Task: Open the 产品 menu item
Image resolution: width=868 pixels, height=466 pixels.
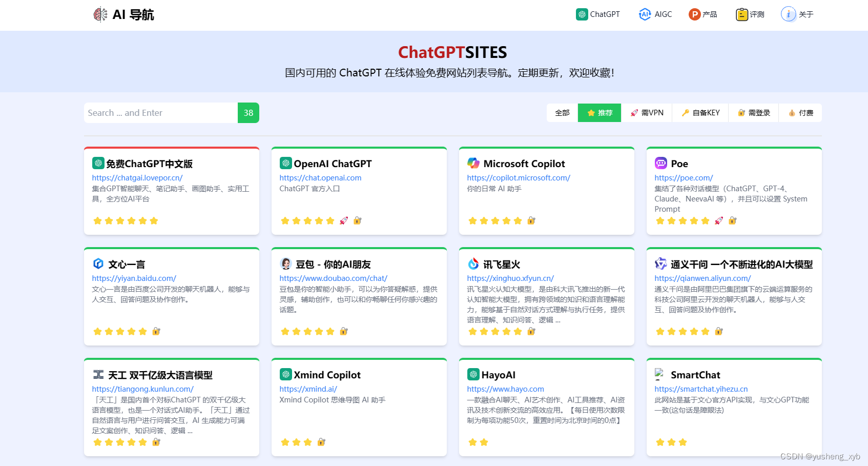Action: pos(703,14)
